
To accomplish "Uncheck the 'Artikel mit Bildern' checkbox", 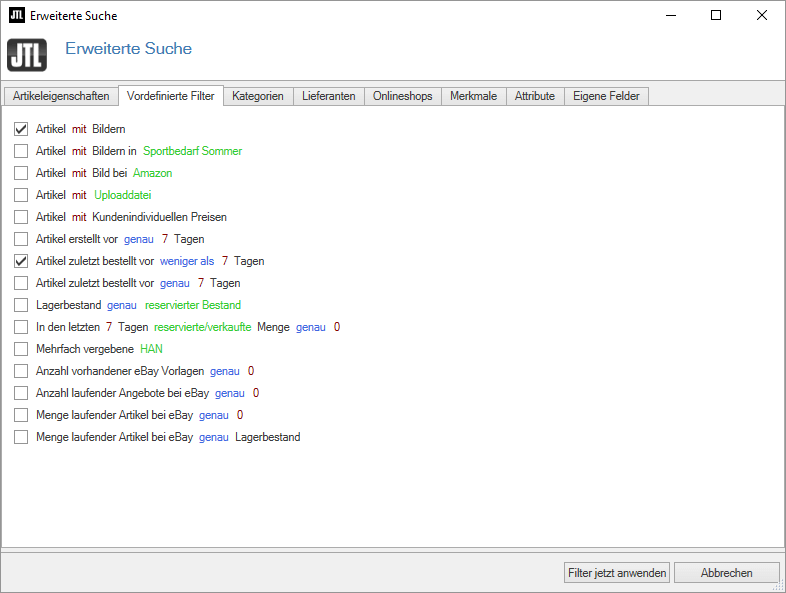I will tap(21, 129).
